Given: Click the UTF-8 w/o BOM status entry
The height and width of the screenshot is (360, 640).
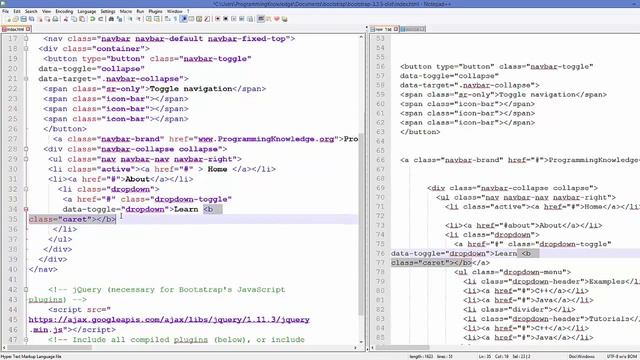Looking at the screenshot, I should [621, 357].
